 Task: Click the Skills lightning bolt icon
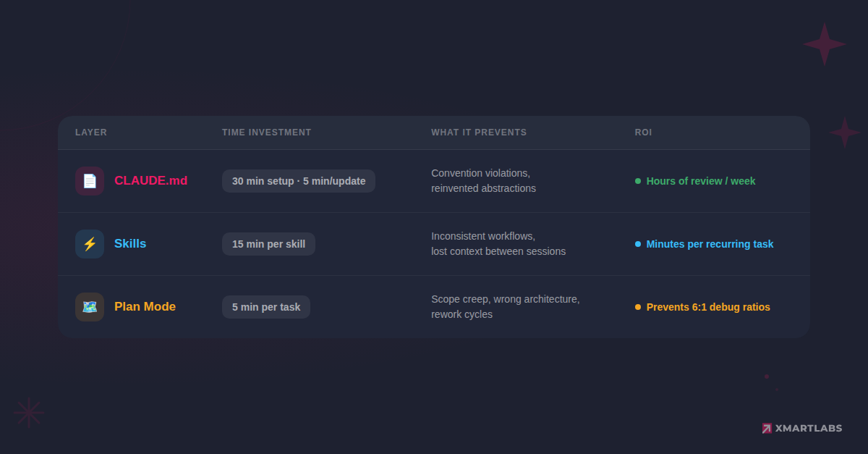click(90, 244)
